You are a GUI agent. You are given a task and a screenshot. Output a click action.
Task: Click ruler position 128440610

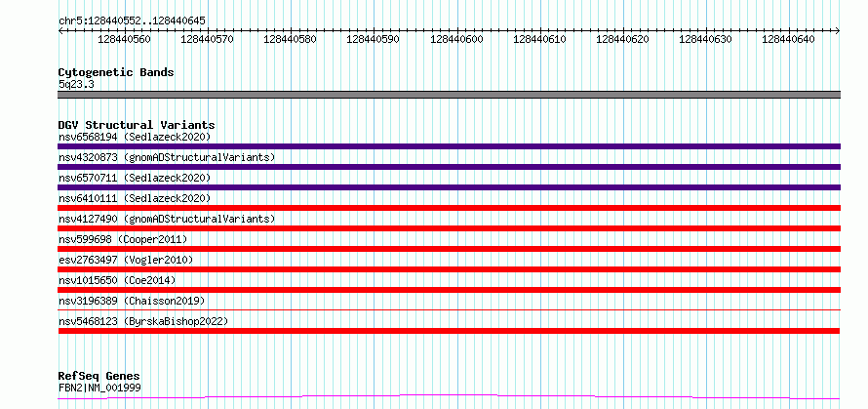[x=539, y=39]
